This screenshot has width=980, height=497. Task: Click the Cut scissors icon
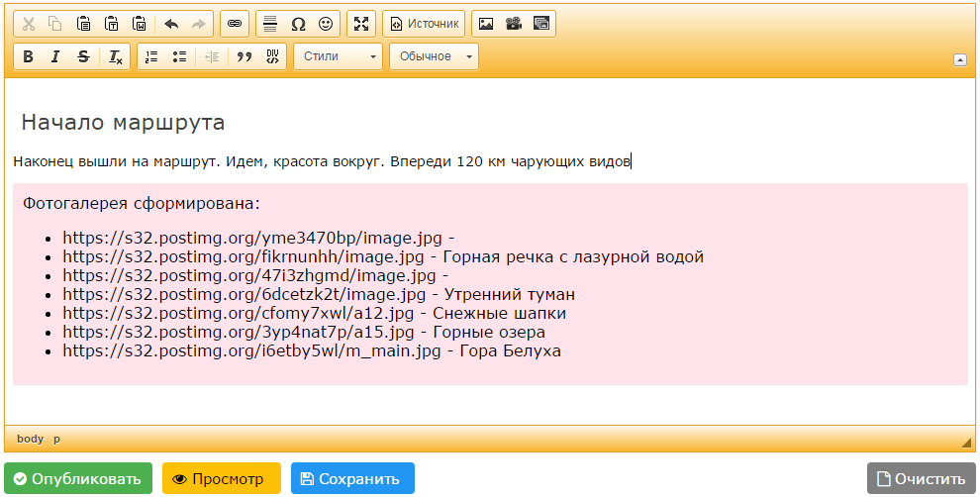[28, 24]
